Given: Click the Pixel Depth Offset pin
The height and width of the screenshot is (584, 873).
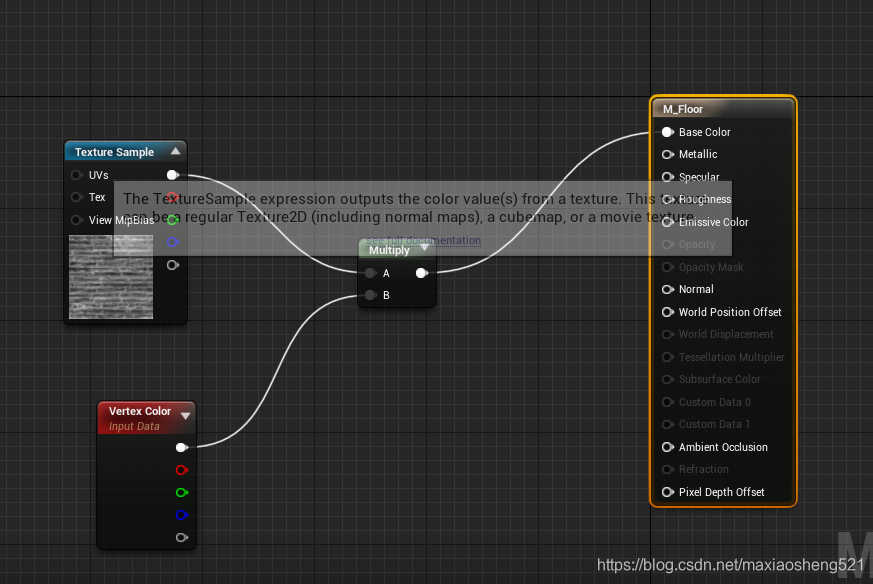Looking at the screenshot, I should [668, 492].
